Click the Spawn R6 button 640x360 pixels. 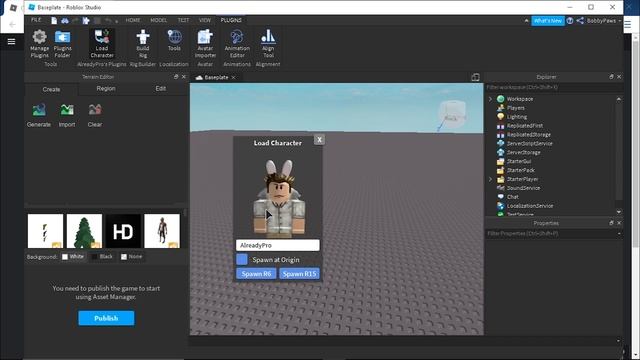click(x=256, y=274)
